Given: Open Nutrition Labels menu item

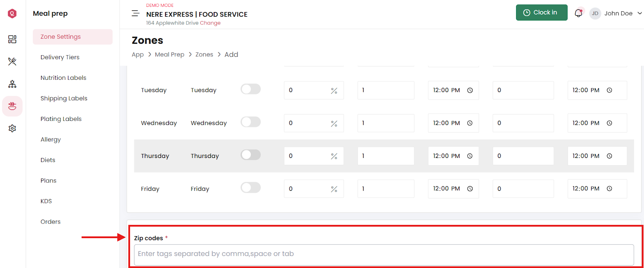Looking at the screenshot, I should [63, 78].
